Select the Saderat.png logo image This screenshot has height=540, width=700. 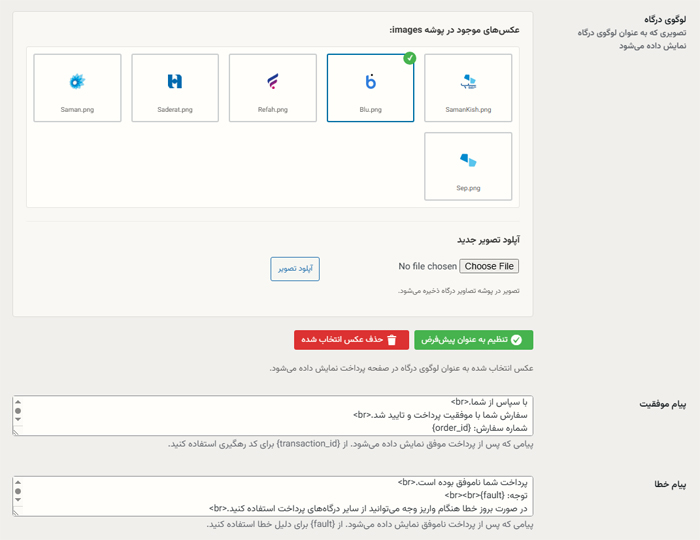175,88
